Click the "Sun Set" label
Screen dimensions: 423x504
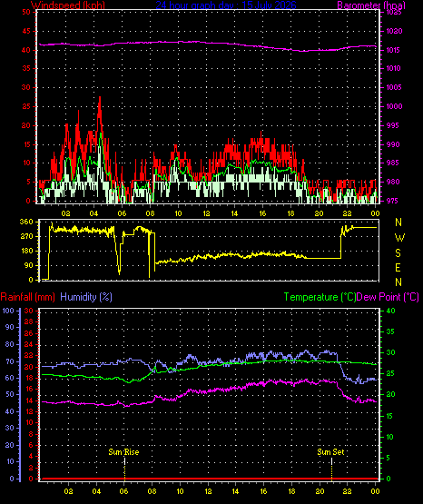click(x=330, y=452)
